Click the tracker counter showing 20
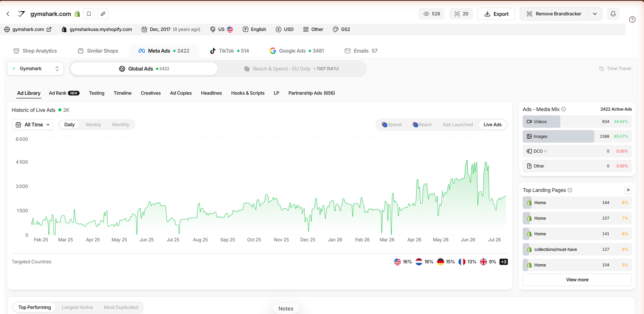Viewport: 644px width, 314px height. click(x=461, y=14)
